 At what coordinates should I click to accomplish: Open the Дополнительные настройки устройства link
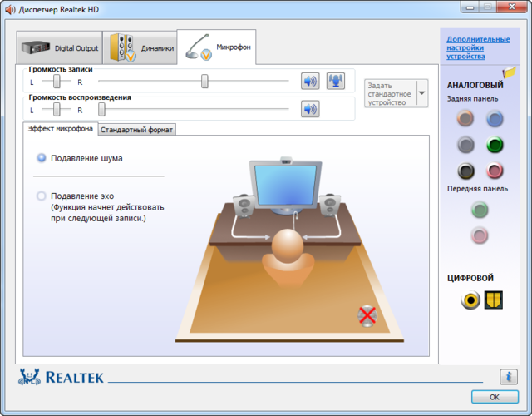pyautogui.click(x=477, y=47)
